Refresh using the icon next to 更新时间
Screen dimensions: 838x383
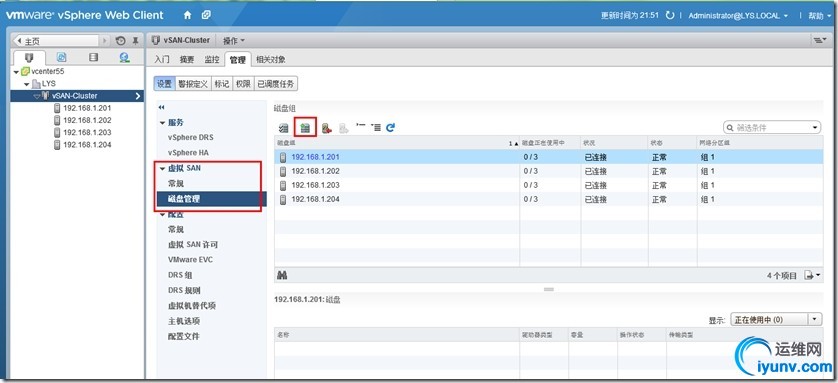pyautogui.click(x=670, y=15)
